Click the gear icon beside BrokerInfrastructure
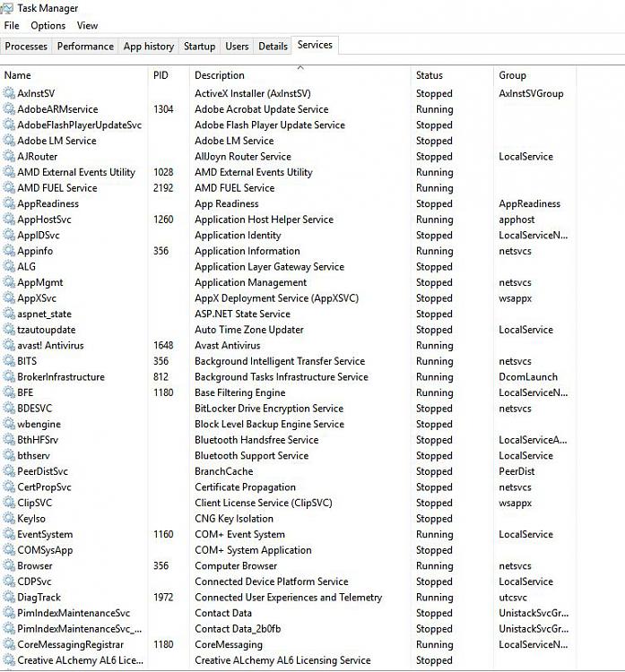This screenshot has width=625, height=672. pos(9,376)
